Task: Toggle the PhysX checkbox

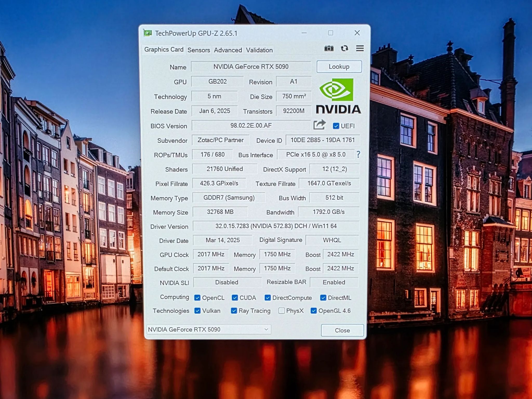Action: pyautogui.click(x=281, y=311)
